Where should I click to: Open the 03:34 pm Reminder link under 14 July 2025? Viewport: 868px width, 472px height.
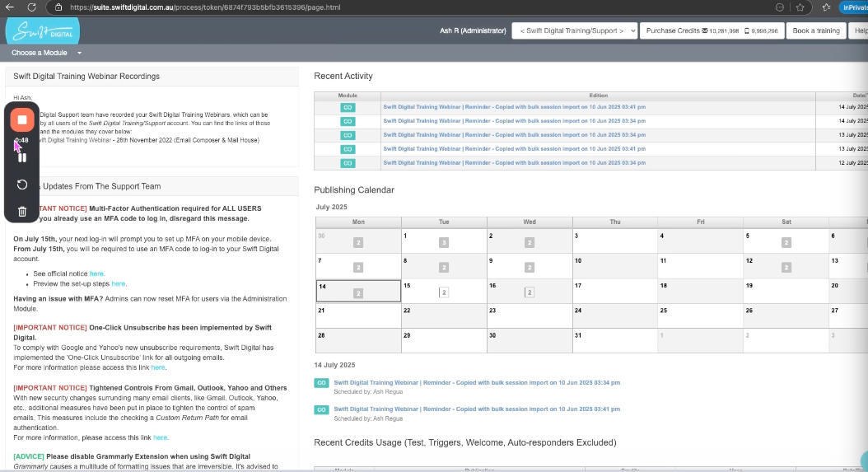(477, 383)
